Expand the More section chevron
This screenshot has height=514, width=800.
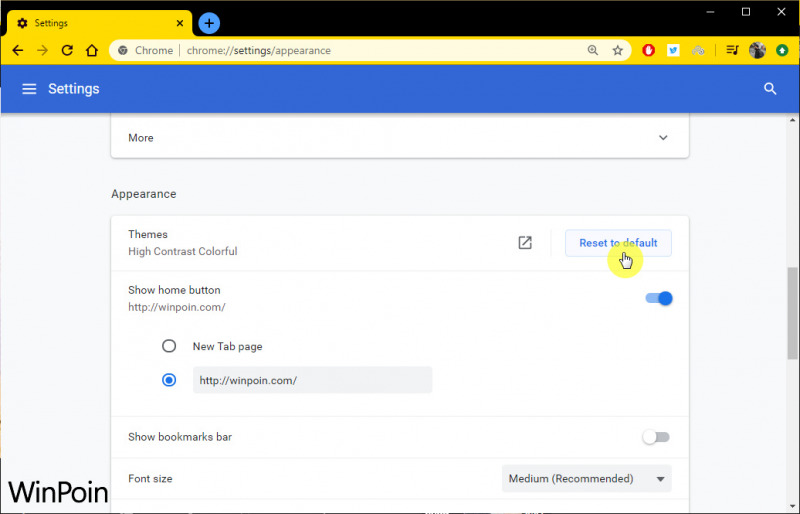point(663,138)
